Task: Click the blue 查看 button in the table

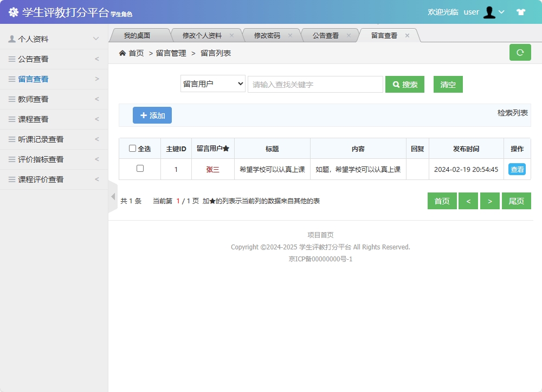Action: (517, 169)
